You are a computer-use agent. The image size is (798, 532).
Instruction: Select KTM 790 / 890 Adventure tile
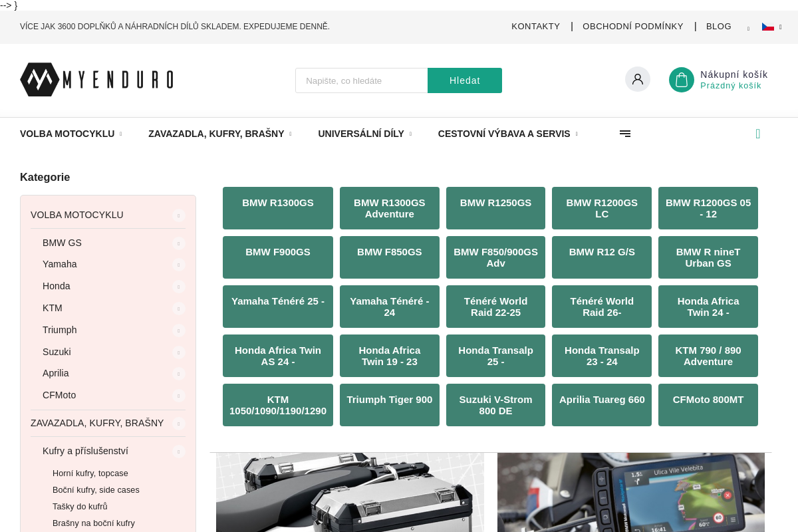tap(708, 356)
